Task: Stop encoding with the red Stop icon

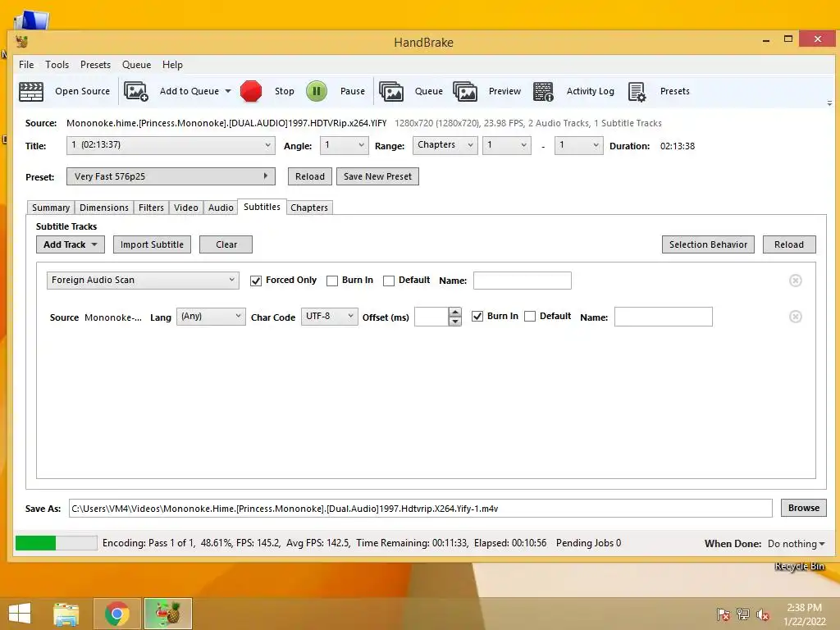Action: pyautogui.click(x=251, y=91)
